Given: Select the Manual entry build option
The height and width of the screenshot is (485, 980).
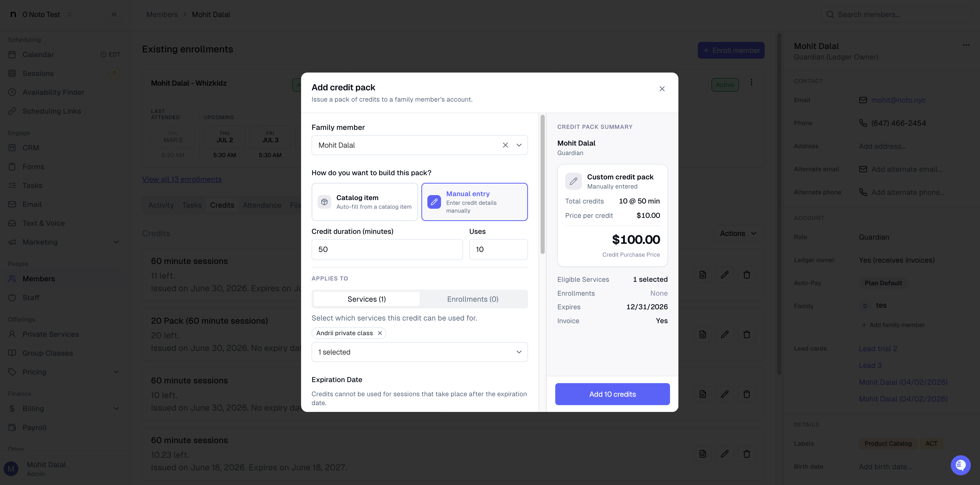Looking at the screenshot, I should [474, 202].
